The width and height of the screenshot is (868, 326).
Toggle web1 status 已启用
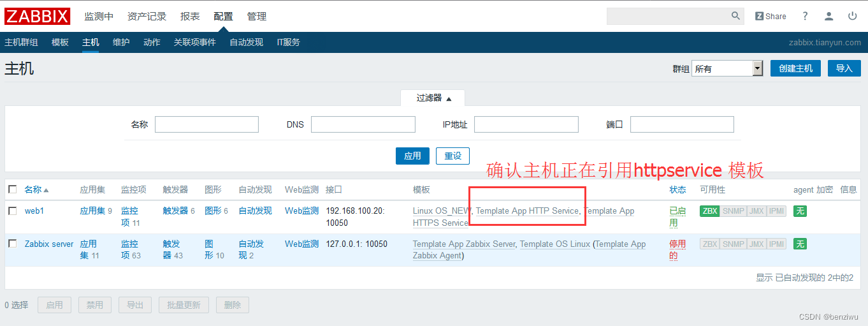(x=677, y=216)
